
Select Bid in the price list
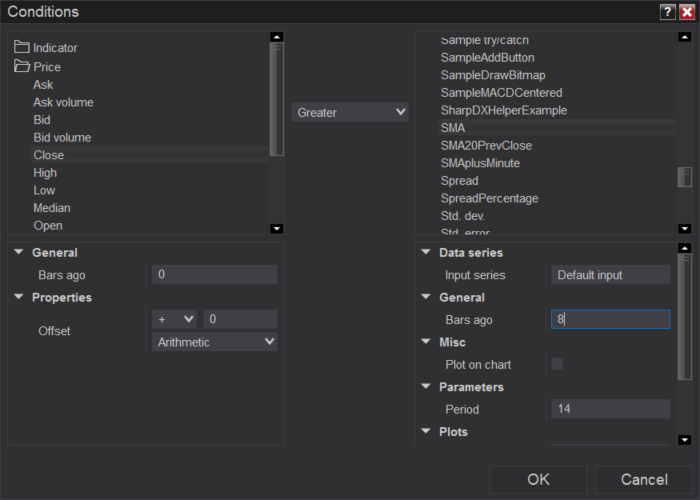(42, 120)
